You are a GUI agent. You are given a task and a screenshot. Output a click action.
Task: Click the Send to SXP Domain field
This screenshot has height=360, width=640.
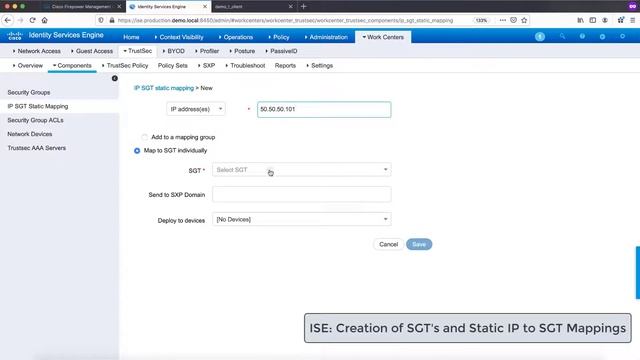click(302, 194)
